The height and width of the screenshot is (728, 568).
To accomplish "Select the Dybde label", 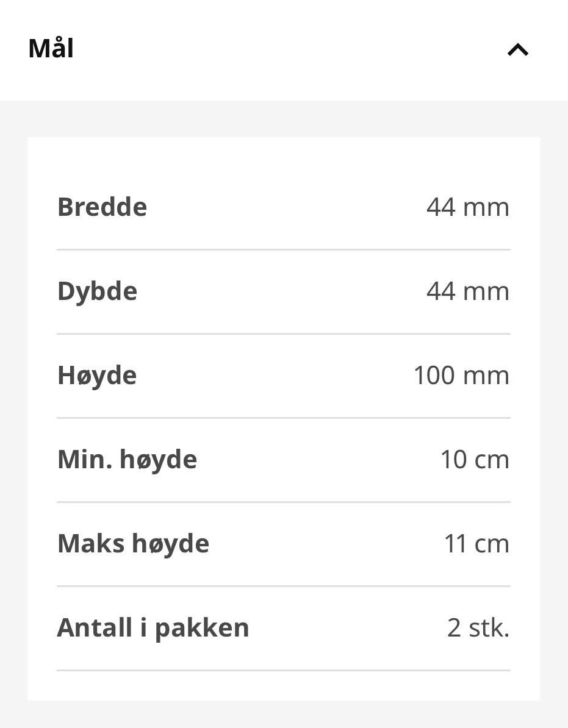I will click(97, 292).
